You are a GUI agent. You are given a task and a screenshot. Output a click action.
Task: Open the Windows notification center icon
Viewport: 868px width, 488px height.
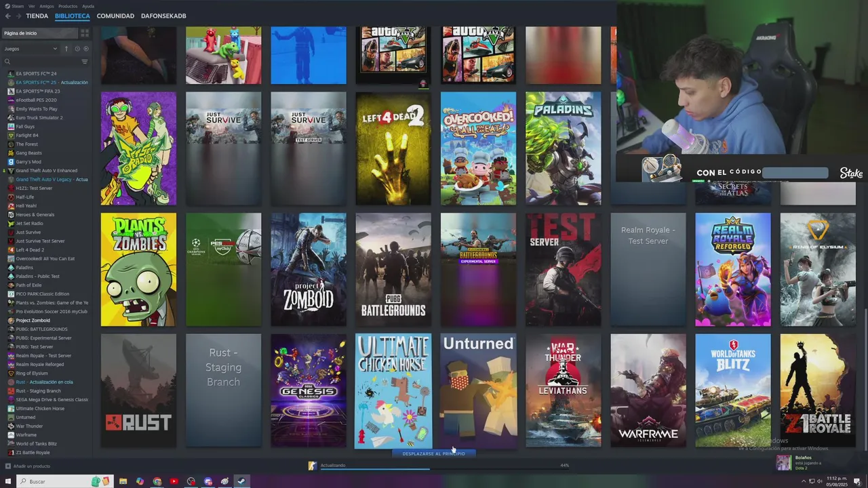[857, 481]
